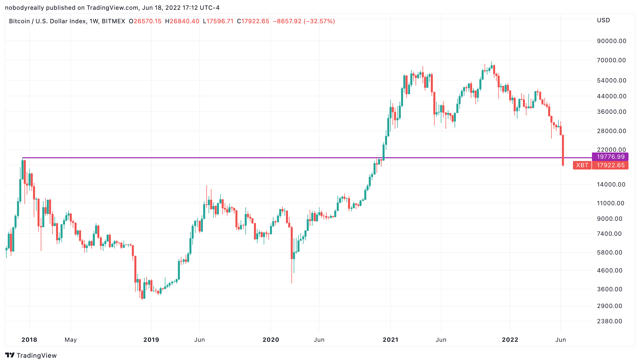640x364 pixels.
Task: Click the Bitcoin / U.S. Dollar Index title
Action: coord(48,21)
